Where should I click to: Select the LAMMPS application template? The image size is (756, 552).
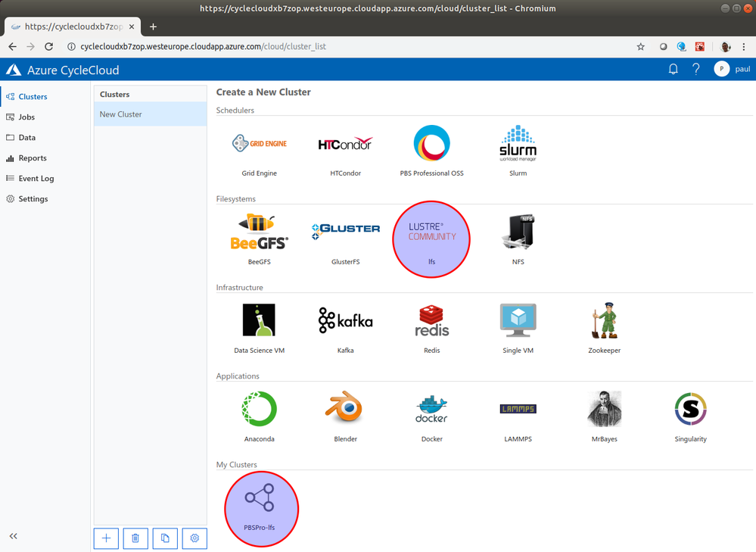point(518,416)
